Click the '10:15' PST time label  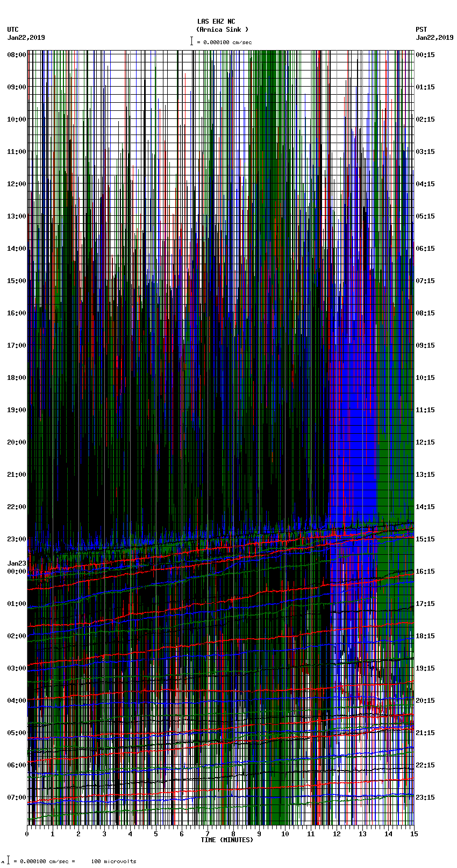tap(425, 378)
